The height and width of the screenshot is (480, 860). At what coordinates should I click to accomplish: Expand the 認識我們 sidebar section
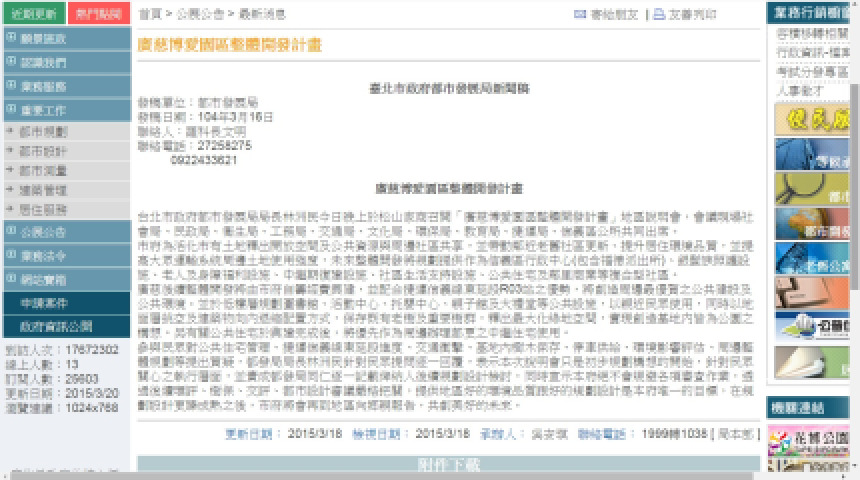[44, 62]
